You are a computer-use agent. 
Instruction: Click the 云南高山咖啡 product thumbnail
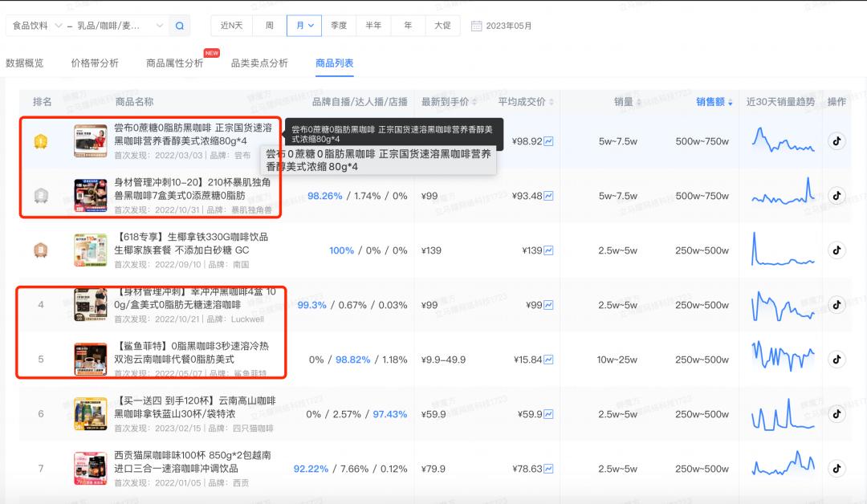click(90, 413)
